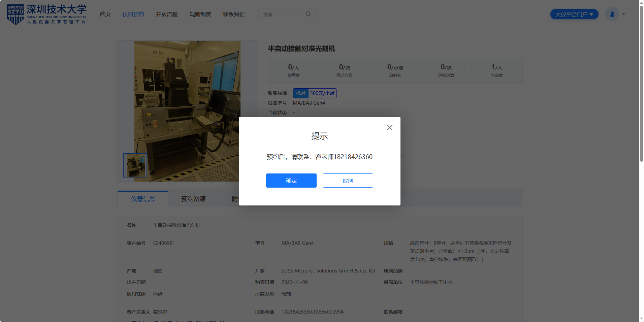Screen dimensions: 644x322
Task: Select the 仪器预约 navigation item
Action: click(133, 14)
